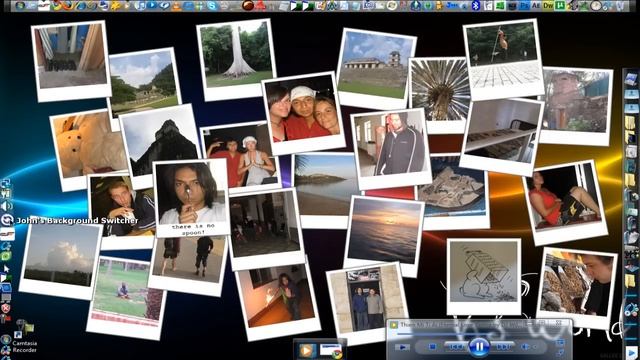Open Skype from the top dock
This screenshot has width=640, height=360.
pos(212,6)
